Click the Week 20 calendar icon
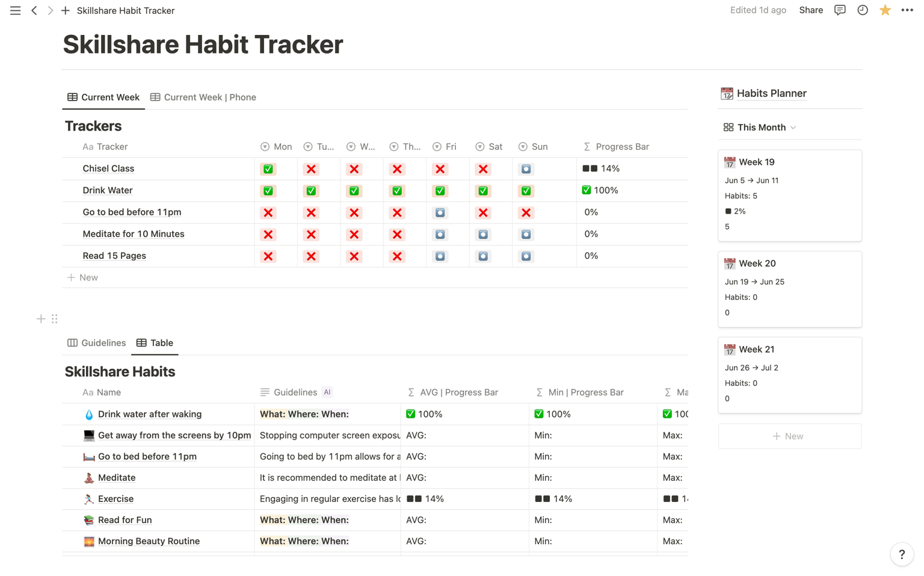The width and height of the screenshot is (924, 576). point(730,264)
